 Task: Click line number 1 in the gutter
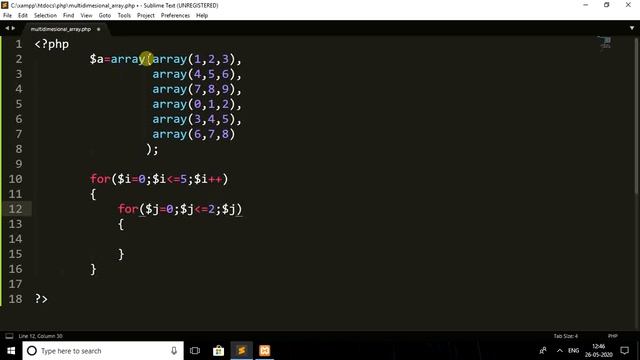[18, 44]
